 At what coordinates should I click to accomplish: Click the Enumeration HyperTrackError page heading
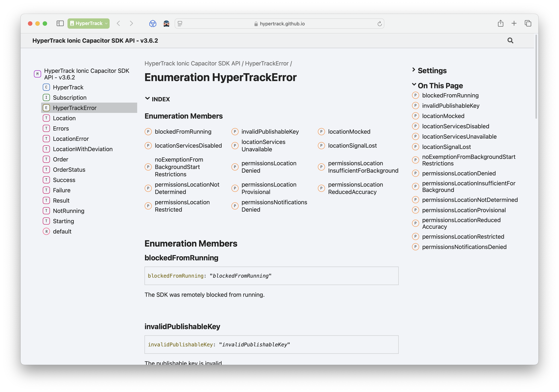[x=221, y=77]
